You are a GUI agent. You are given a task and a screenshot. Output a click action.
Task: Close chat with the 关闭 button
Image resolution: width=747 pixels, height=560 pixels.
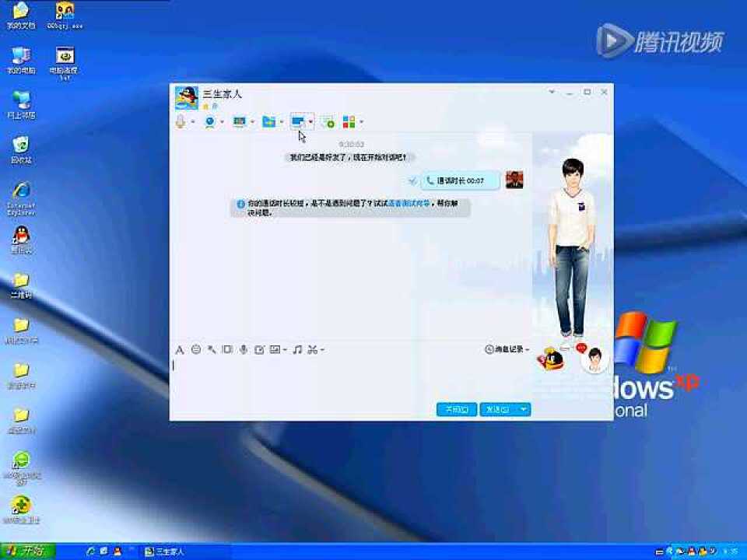click(x=457, y=410)
